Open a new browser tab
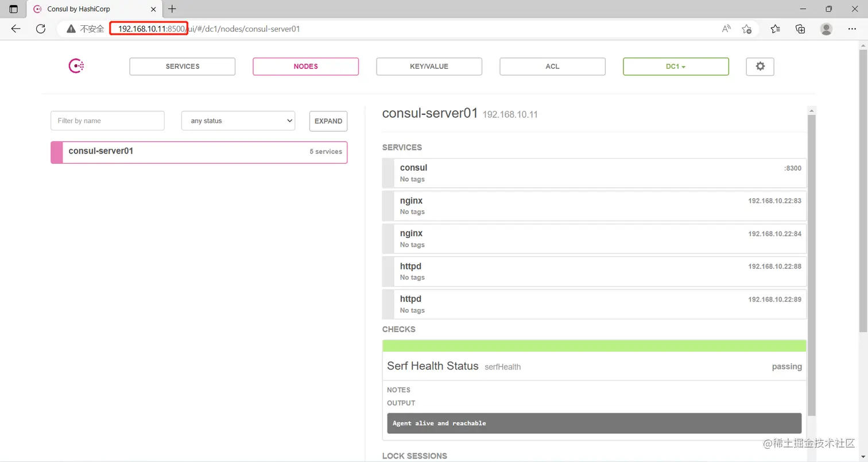Screen dimensions: 868x462 coord(172,9)
